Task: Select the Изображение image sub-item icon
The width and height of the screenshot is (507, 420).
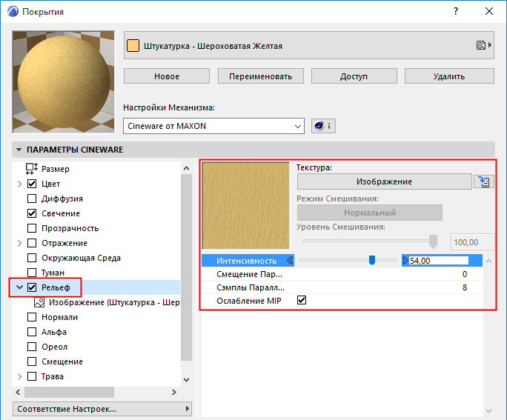Action: [39, 302]
